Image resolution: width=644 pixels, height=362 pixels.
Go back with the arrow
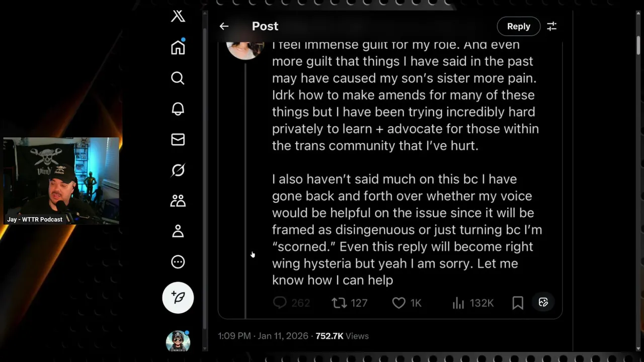[x=224, y=26]
